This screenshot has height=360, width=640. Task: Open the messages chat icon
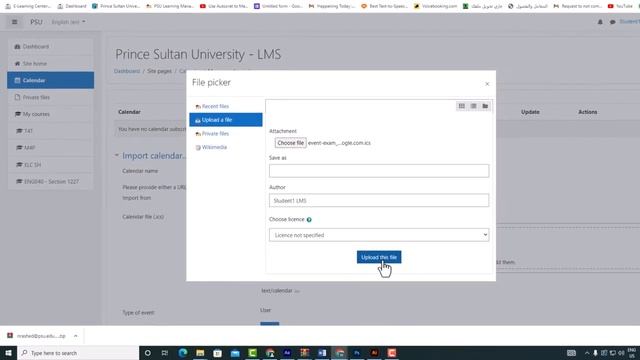[613, 22]
